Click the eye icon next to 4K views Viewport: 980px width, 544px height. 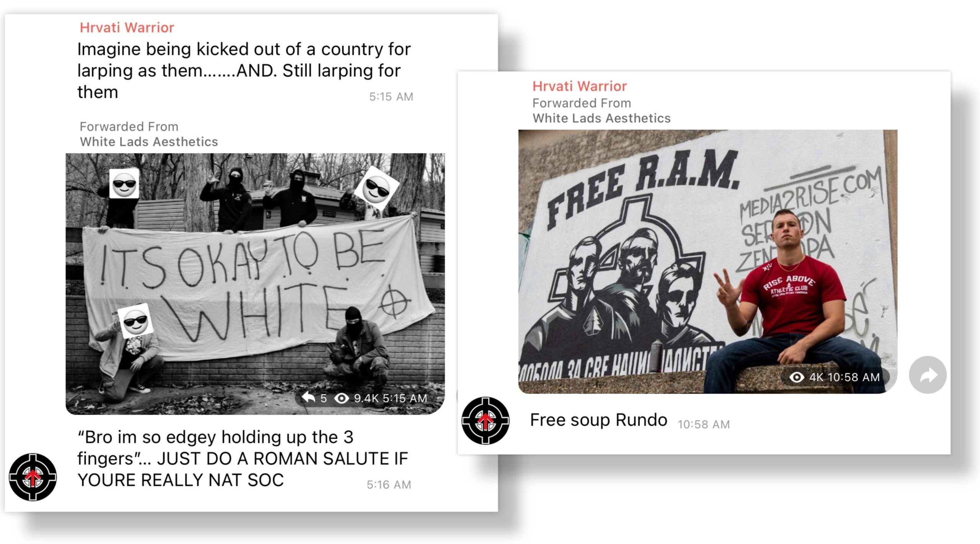[x=797, y=377]
